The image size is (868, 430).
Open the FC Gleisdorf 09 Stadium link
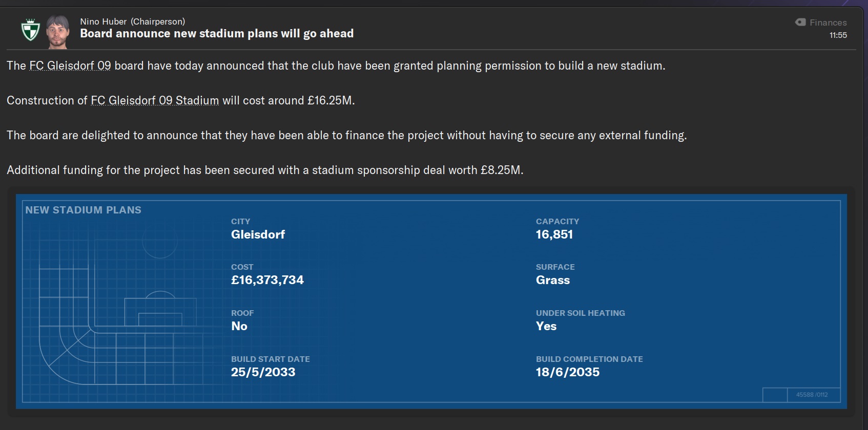click(x=155, y=101)
